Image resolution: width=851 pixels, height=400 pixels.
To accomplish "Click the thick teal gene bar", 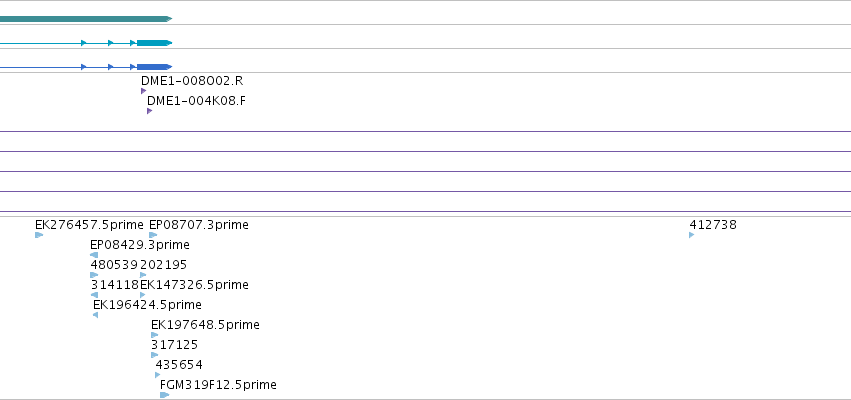I will click(86, 19).
